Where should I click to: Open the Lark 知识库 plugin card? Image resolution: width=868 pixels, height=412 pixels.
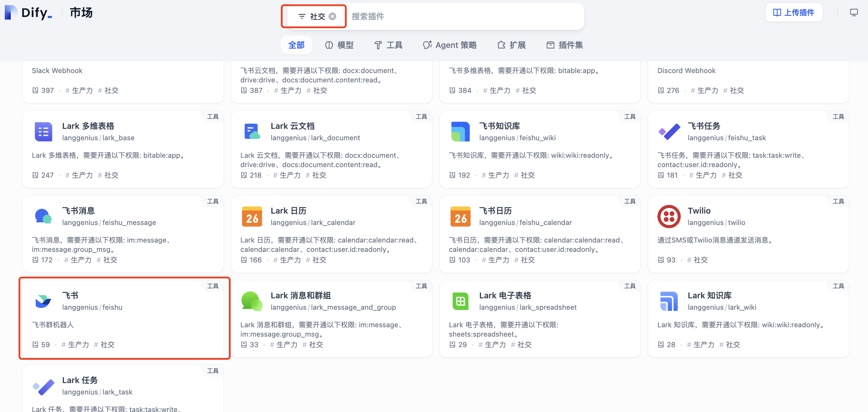(748, 318)
